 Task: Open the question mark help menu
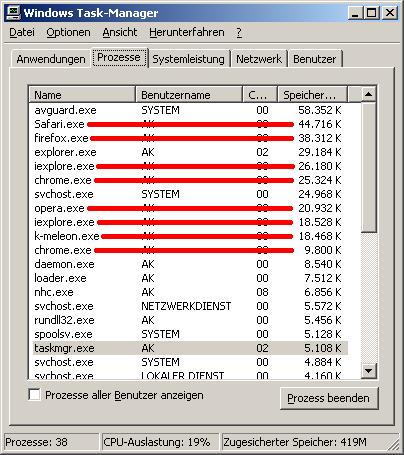tap(239, 32)
